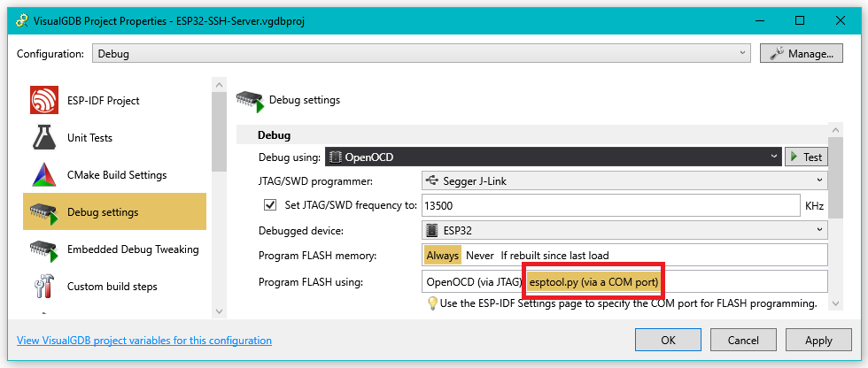The width and height of the screenshot is (868, 368).
Task: Uncheck Set JTAG/SWD frequency checkbox
Action: (271, 205)
